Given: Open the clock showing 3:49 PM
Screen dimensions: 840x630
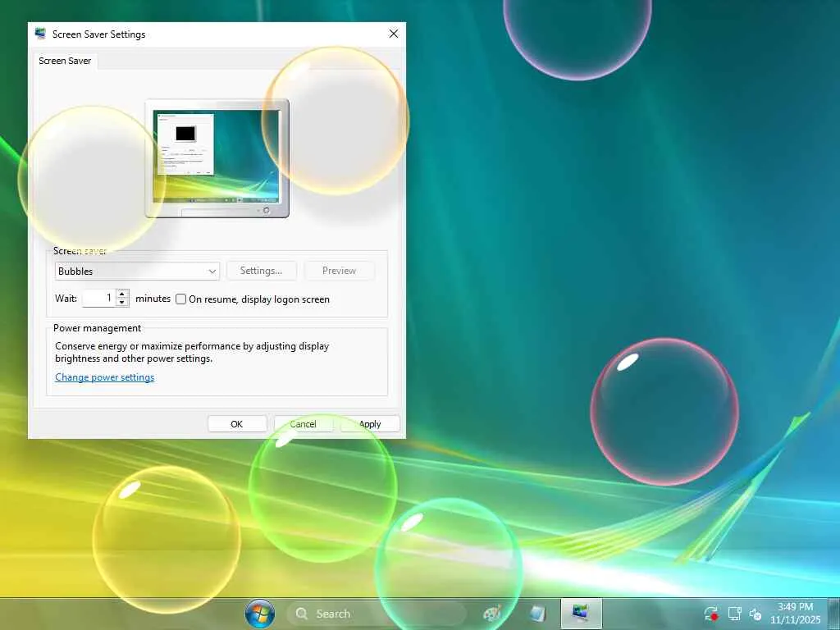Looking at the screenshot, I should coord(796,614).
